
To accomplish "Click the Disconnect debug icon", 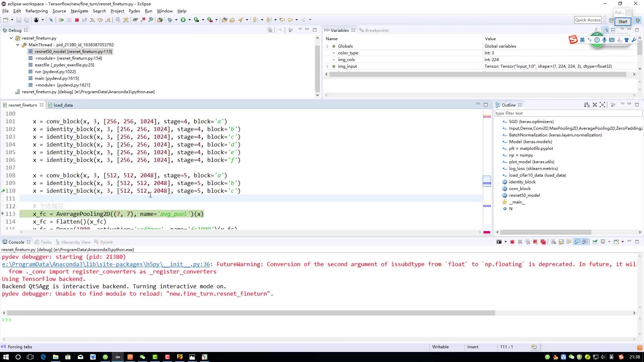I will 85,20.
